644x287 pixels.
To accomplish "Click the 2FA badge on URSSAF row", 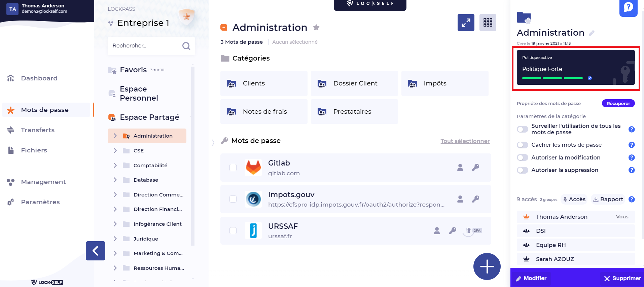I will click(477, 230).
